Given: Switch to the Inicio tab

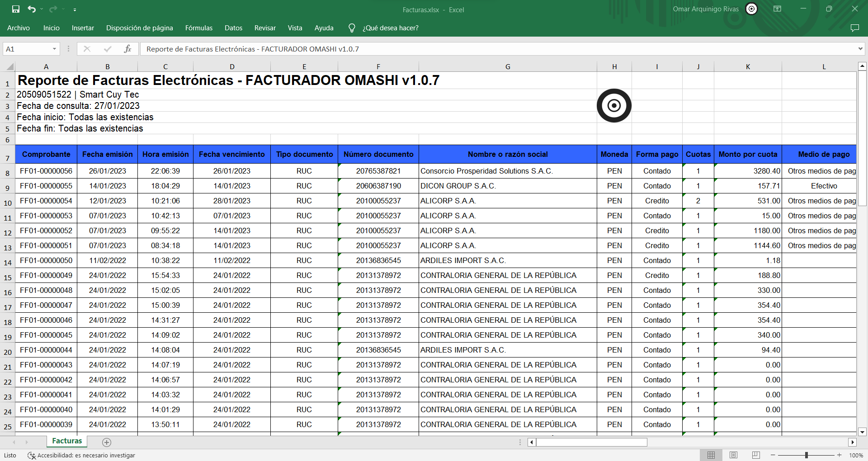Looking at the screenshot, I should click(52, 28).
